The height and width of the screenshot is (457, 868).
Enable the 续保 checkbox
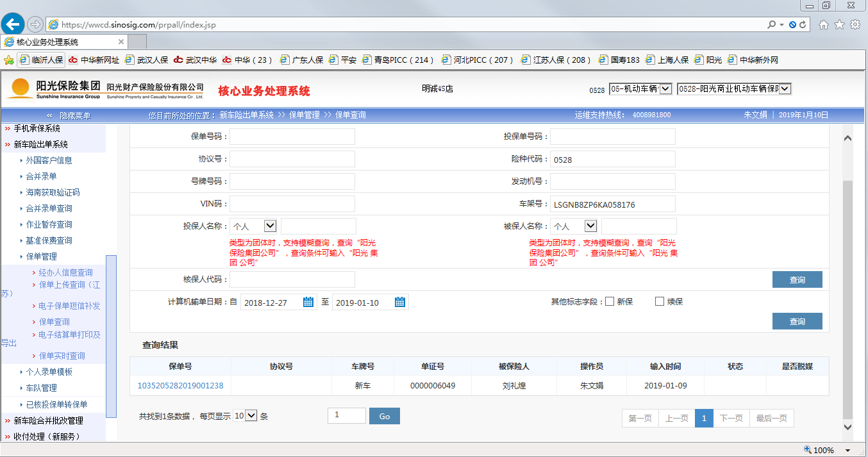(x=660, y=301)
